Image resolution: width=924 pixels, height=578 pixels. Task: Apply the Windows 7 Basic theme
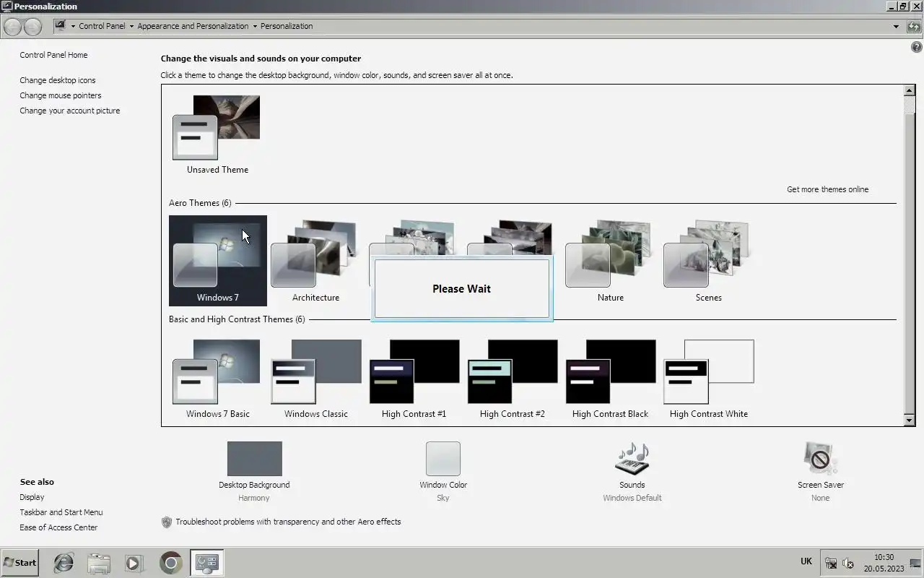[x=217, y=379]
